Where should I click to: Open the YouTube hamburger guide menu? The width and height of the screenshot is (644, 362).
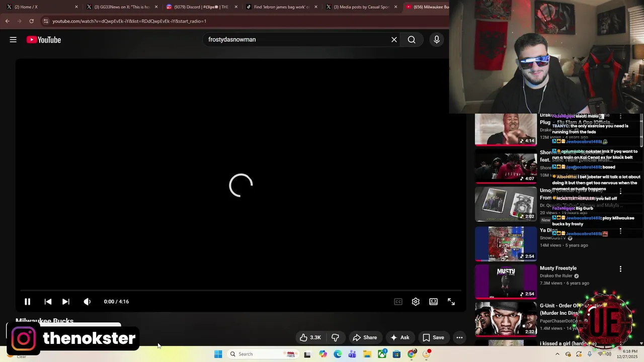click(13, 40)
